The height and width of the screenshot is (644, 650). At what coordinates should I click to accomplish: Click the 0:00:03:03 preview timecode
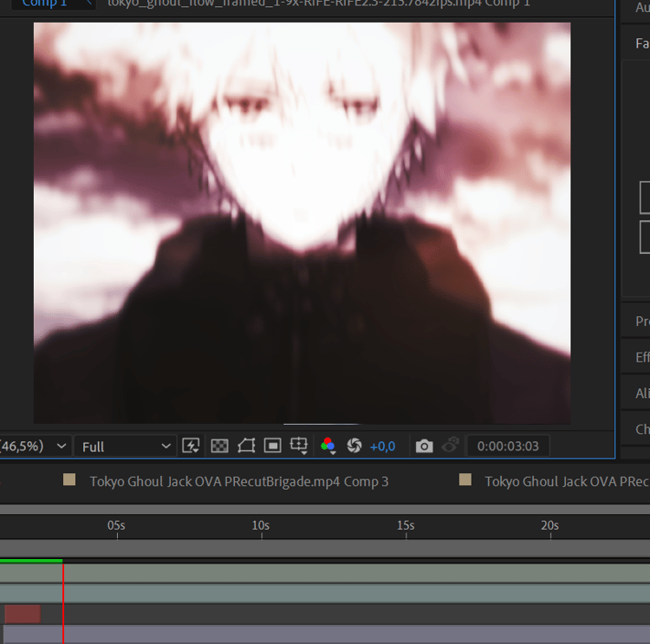[x=508, y=446]
